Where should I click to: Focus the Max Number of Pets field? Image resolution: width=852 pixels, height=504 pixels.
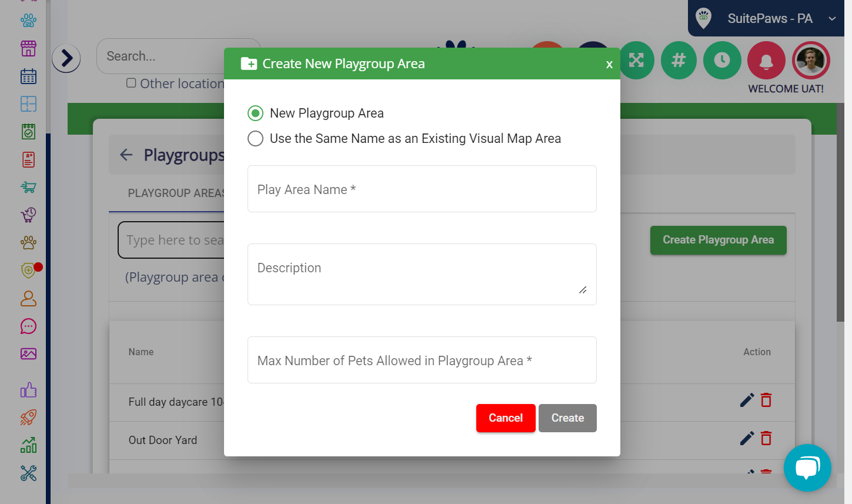422,360
